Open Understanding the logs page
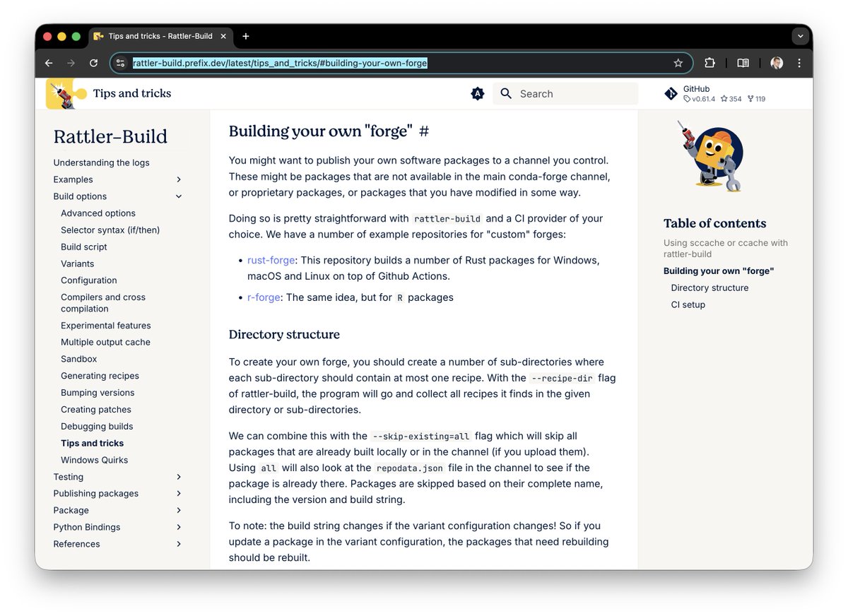This screenshot has height=616, width=848. pyautogui.click(x=102, y=162)
